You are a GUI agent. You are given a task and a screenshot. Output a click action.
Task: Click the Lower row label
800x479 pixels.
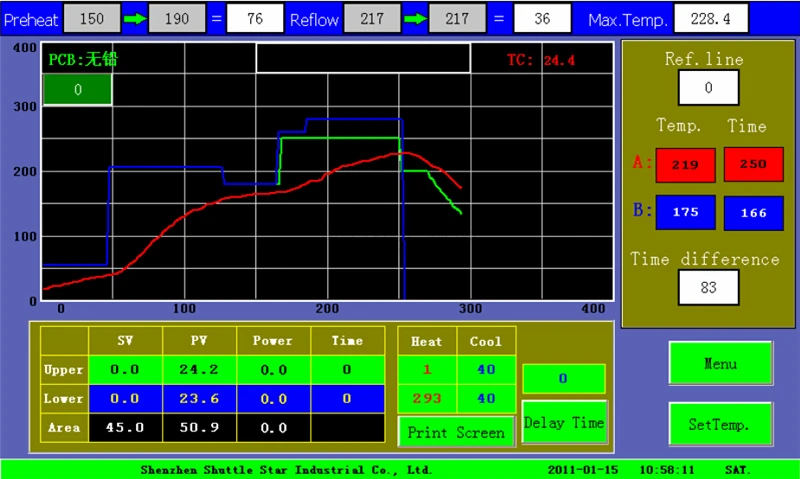tap(64, 398)
